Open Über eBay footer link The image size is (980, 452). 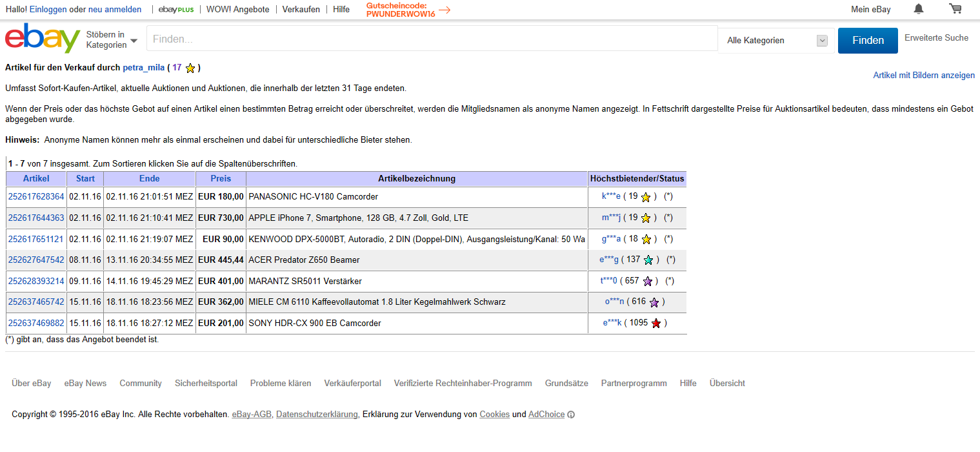point(32,383)
